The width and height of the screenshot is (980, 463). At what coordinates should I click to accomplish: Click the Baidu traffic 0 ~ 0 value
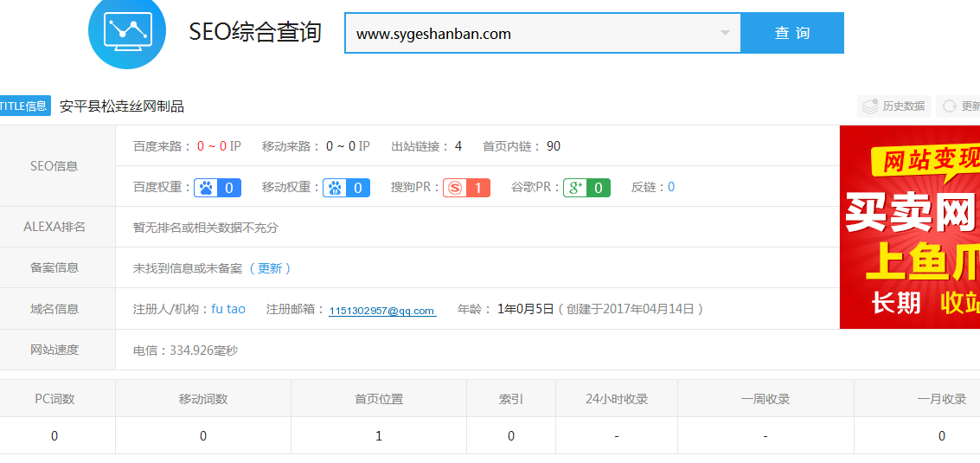point(212,146)
